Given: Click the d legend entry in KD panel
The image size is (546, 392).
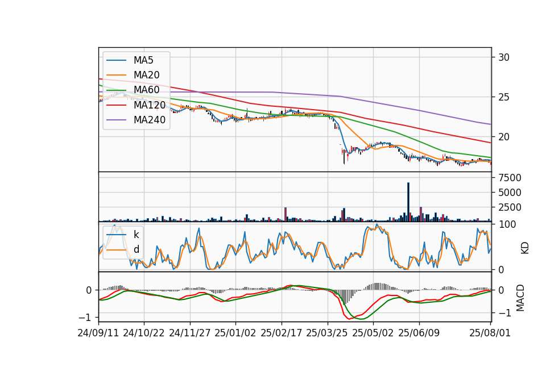Looking at the screenshot, I should tap(123, 249).
